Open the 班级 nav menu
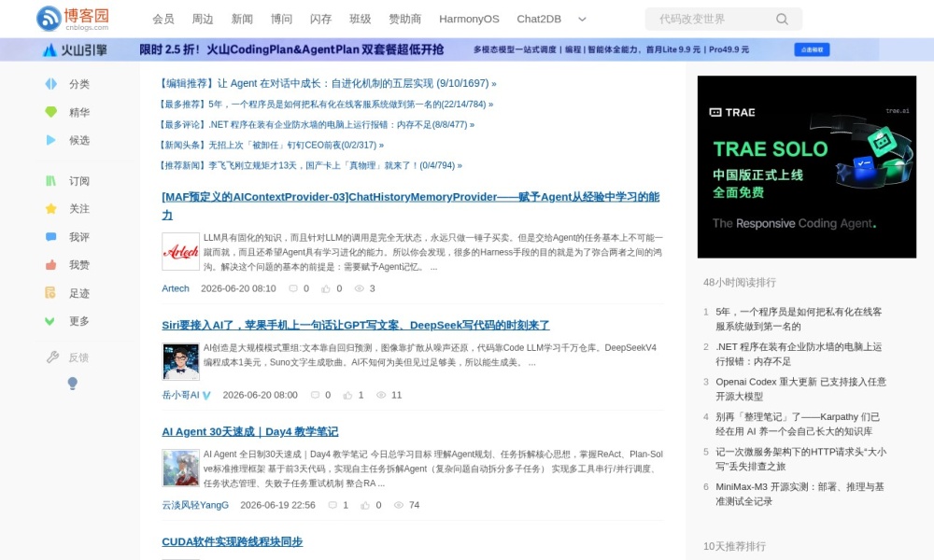The height and width of the screenshot is (560, 934). point(360,19)
